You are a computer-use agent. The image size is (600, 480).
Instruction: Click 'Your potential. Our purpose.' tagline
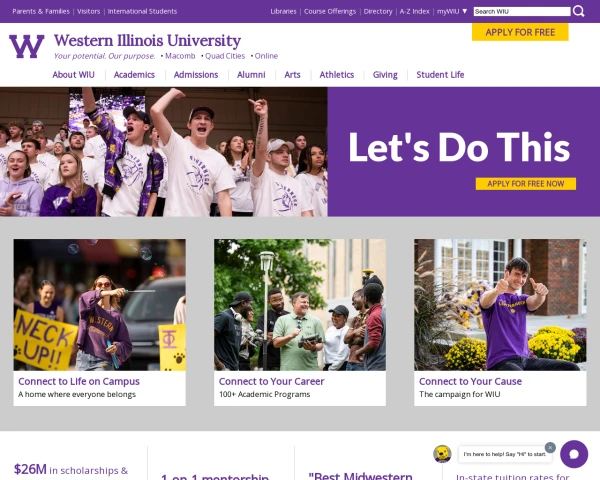click(x=104, y=56)
